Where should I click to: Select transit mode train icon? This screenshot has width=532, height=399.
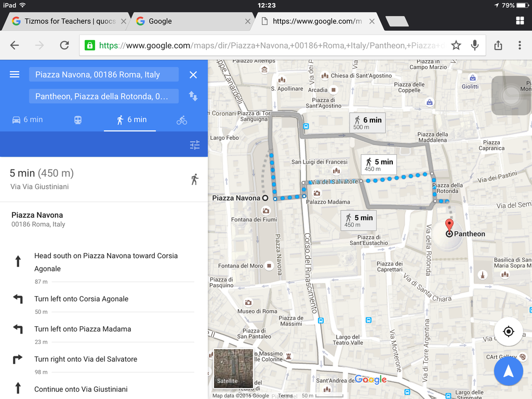[78, 120]
